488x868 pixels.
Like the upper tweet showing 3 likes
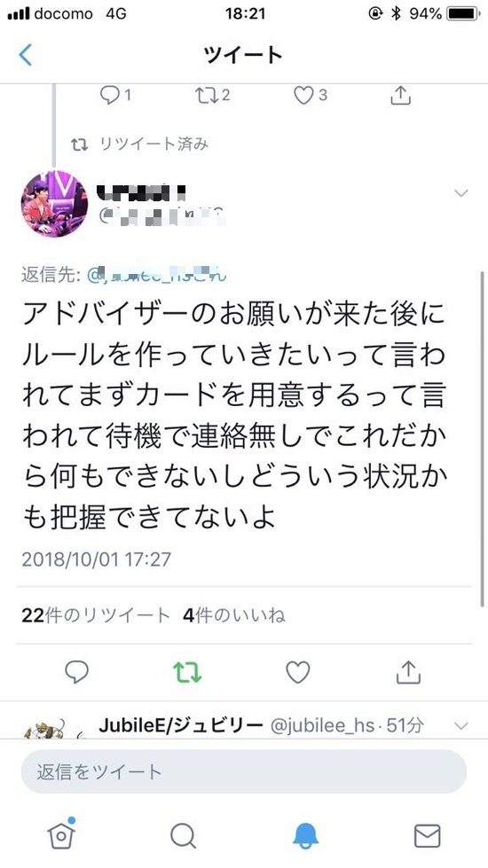click(x=311, y=95)
